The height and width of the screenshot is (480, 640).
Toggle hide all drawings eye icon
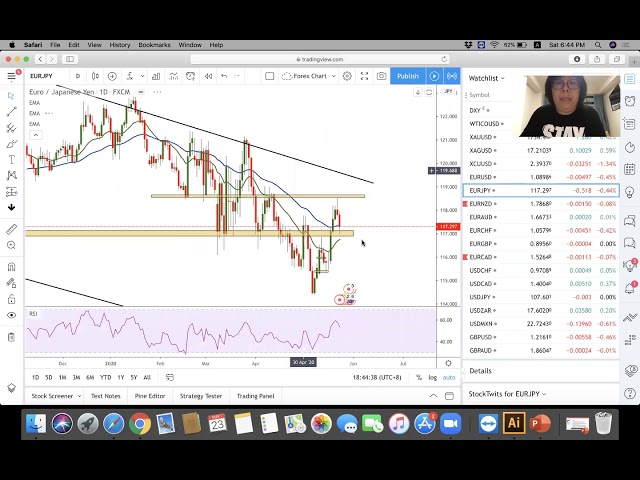[11, 315]
